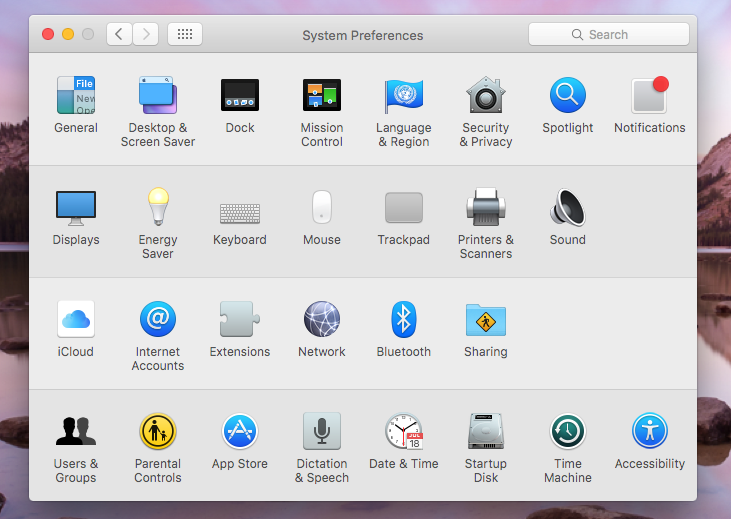Click the Show All grid button
This screenshot has height=519, width=731.
click(x=185, y=34)
